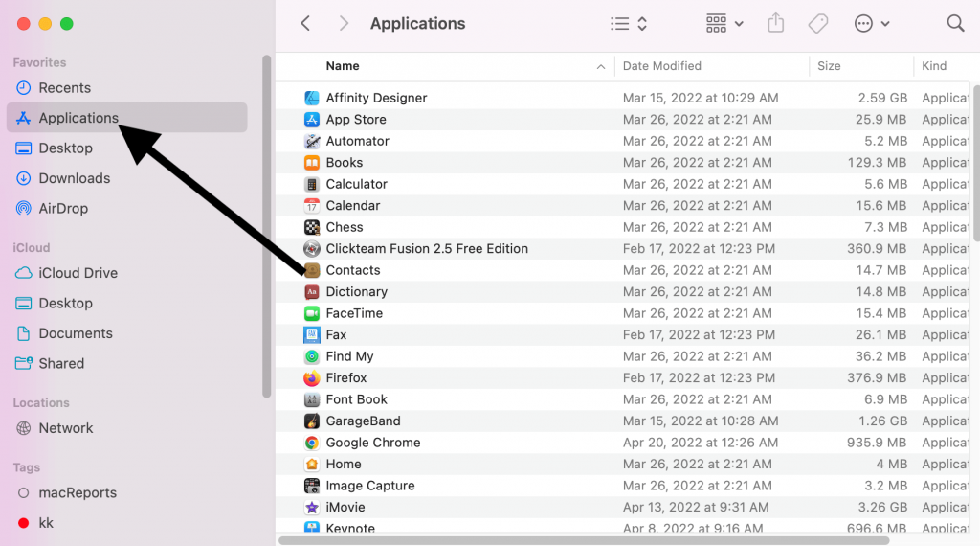
Task: Click the file list vertical scrollbar
Action: [975, 161]
